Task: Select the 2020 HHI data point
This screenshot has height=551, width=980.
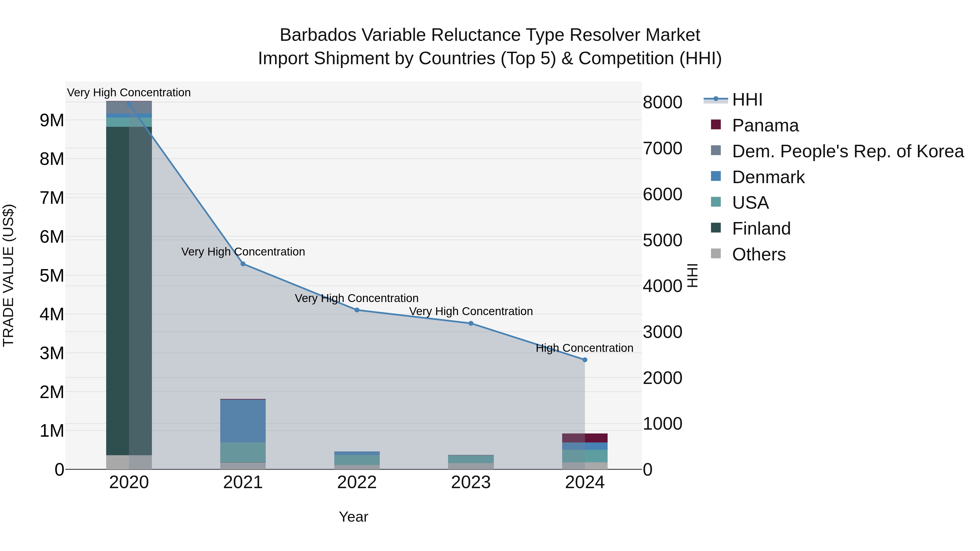Action: (129, 104)
